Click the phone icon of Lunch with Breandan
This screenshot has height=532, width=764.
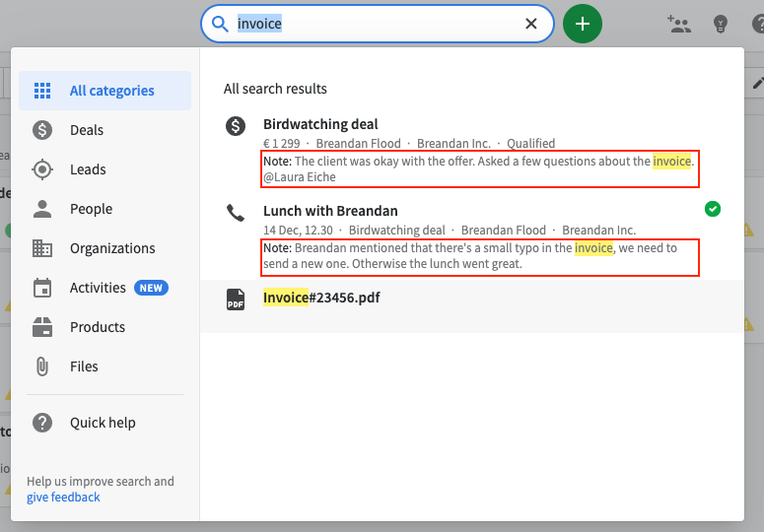click(236, 213)
